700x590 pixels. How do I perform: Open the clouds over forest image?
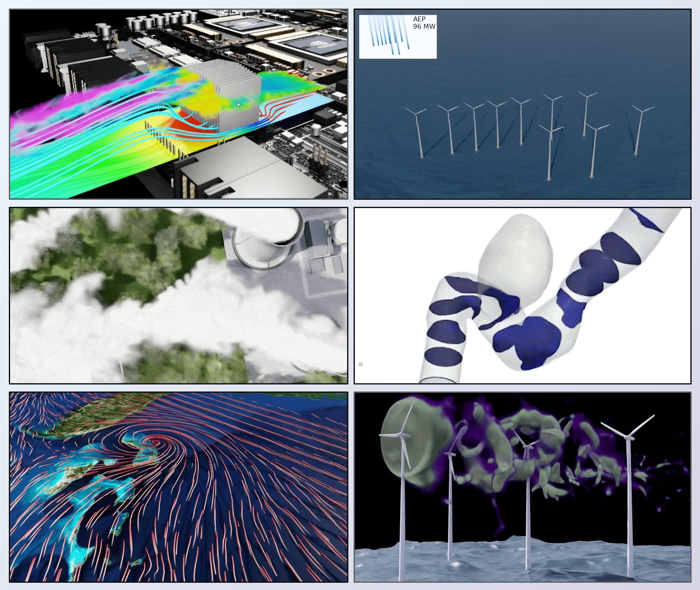[178, 295]
